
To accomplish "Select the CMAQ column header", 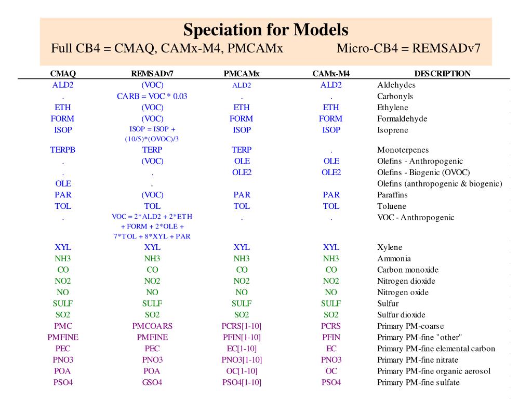I will pyautogui.click(x=63, y=74).
